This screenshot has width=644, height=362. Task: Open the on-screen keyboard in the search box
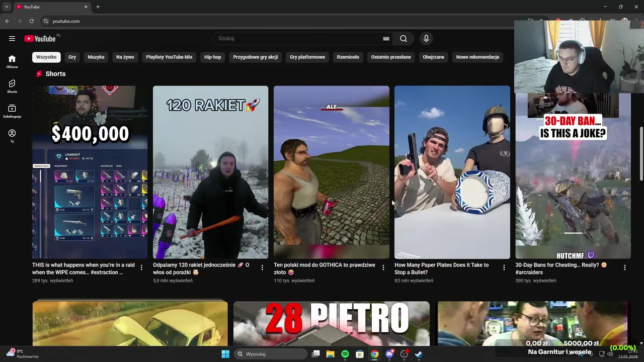(386, 39)
